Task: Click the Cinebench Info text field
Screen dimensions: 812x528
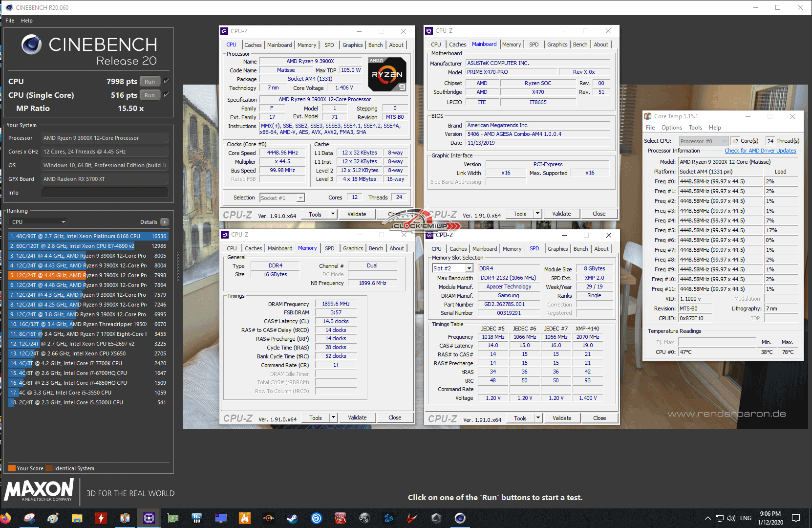Action: (105, 193)
